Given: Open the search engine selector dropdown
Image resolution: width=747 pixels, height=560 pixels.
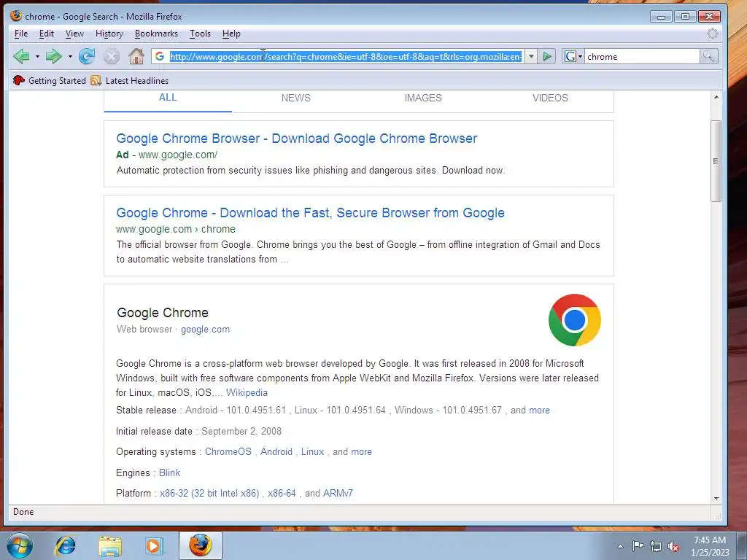Looking at the screenshot, I should [x=573, y=56].
